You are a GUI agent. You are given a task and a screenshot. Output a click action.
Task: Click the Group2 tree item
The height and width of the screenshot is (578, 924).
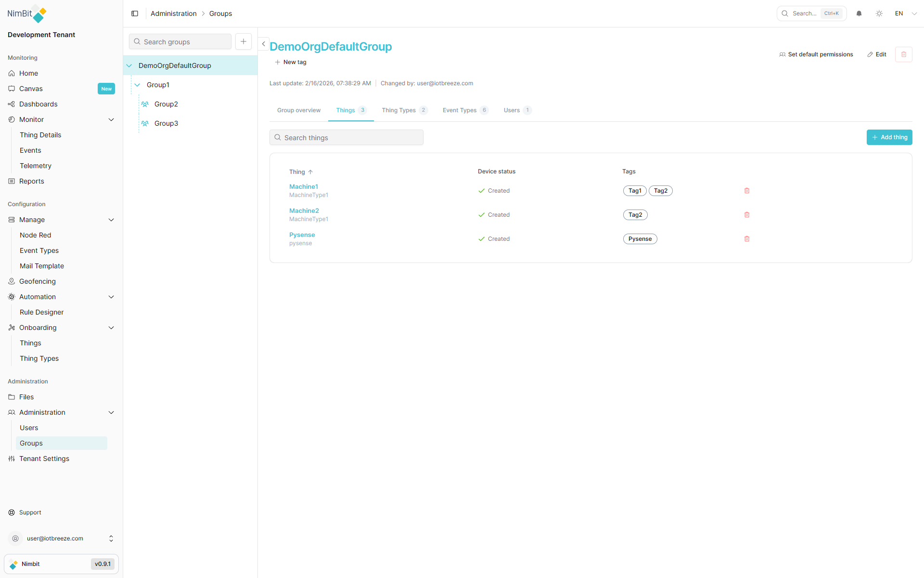coord(166,104)
